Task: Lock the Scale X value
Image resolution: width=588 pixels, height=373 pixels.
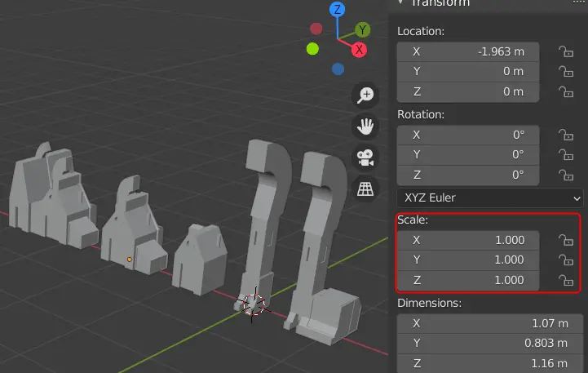Action: pos(566,240)
